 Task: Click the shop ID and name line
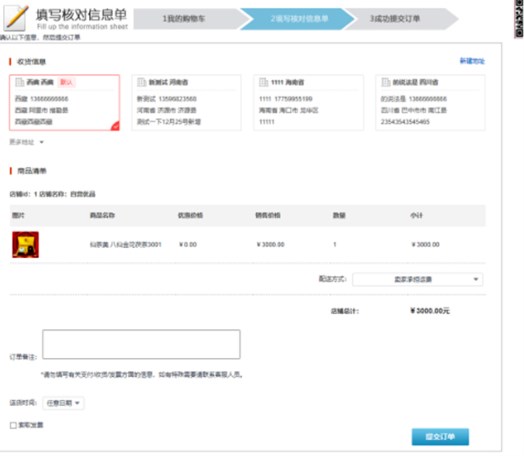52,194
